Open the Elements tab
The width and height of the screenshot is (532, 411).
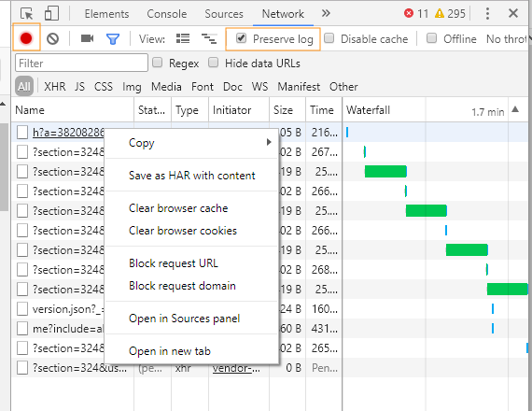coord(107,14)
